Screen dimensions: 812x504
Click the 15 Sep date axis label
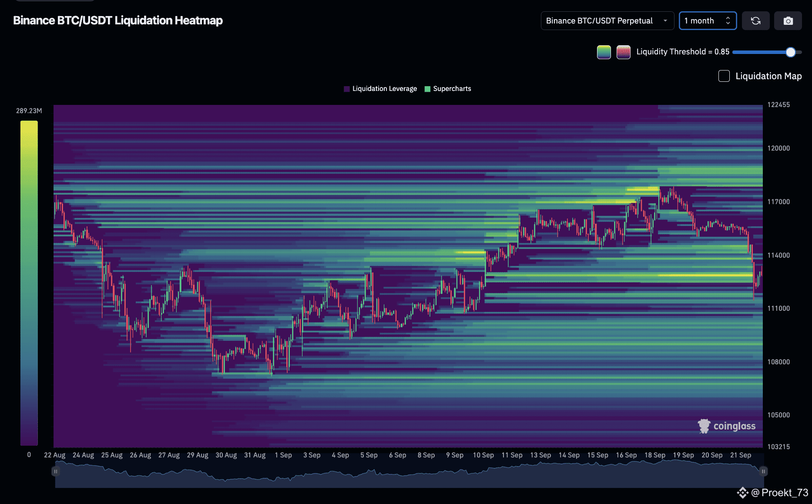[x=597, y=455]
